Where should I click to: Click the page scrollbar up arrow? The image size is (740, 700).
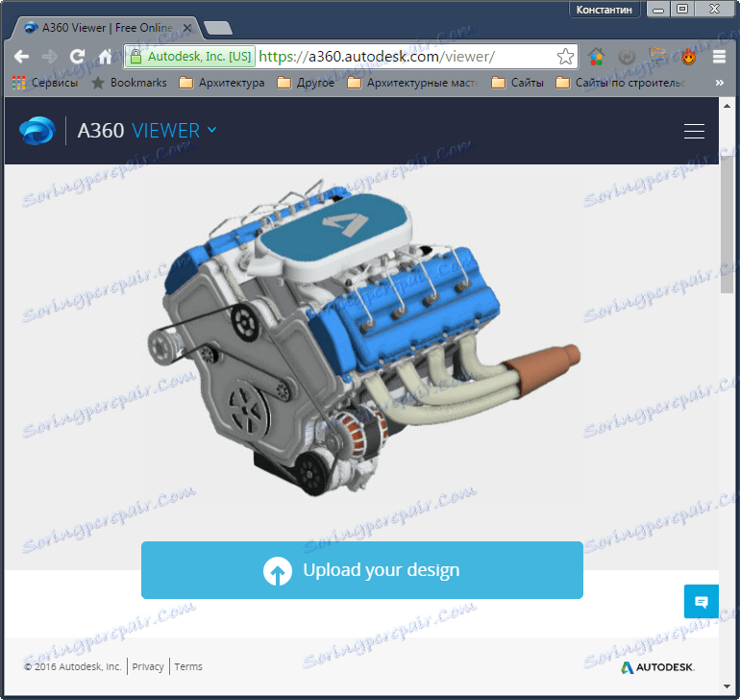coord(727,107)
